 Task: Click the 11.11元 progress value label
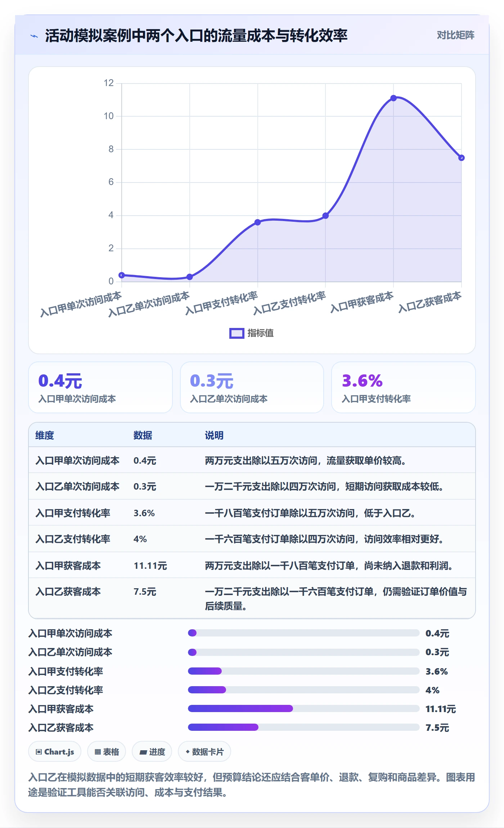point(441,709)
